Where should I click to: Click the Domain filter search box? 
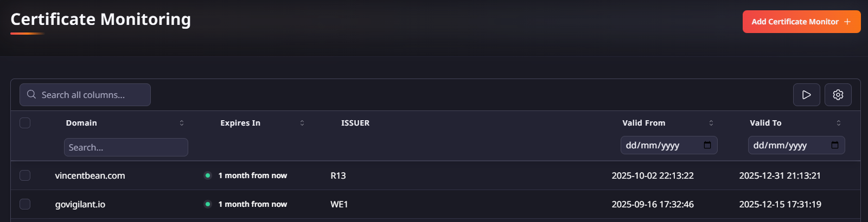point(126,147)
